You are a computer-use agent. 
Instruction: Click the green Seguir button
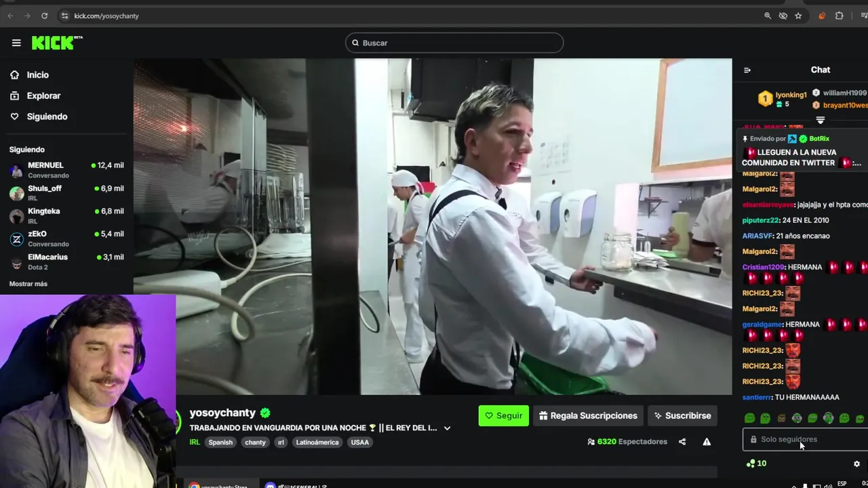pyautogui.click(x=503, y=415)
